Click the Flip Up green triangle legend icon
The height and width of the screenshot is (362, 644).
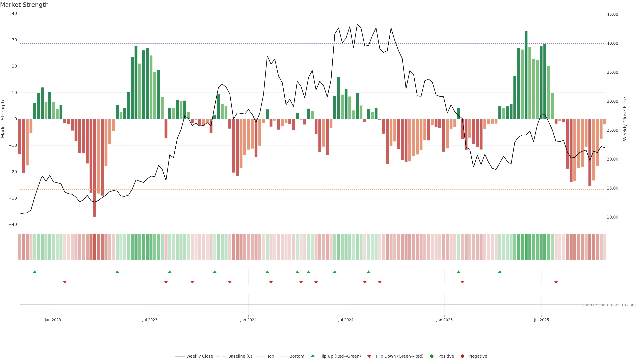312,356
